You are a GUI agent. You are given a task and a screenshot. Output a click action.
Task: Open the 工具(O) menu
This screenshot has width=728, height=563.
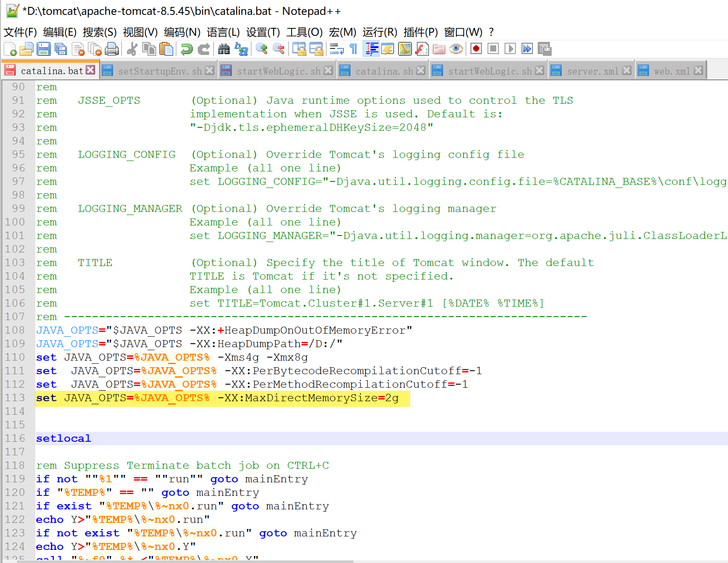305,32
